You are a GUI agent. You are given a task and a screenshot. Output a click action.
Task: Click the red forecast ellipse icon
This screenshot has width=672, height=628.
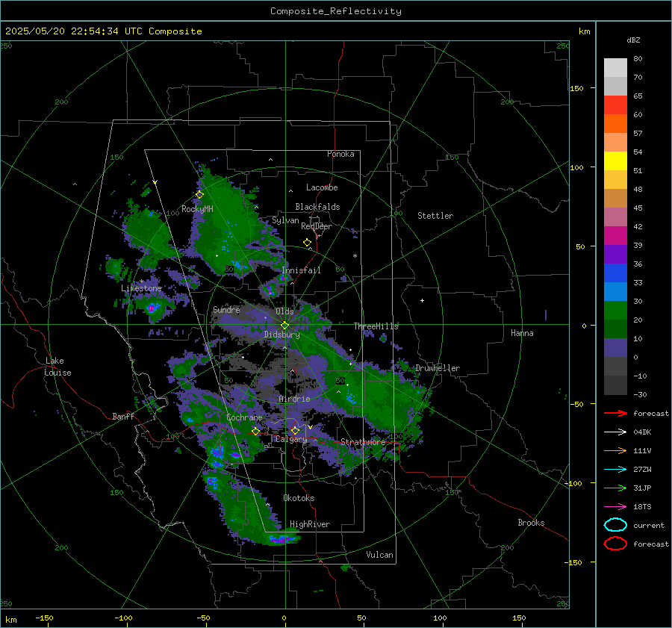click(x=615, y=544)
